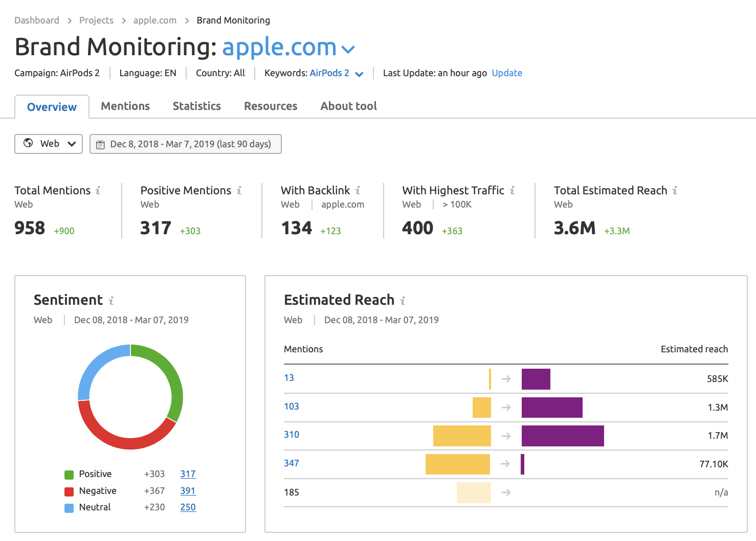
Task: Click the Estimated Reach panel info icon
Action: point(404,300)
